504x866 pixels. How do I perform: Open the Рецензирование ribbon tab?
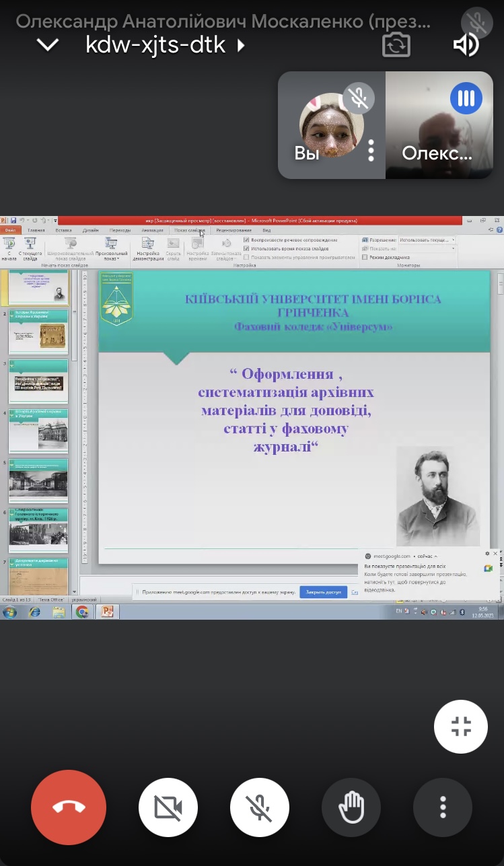(233, 230)
